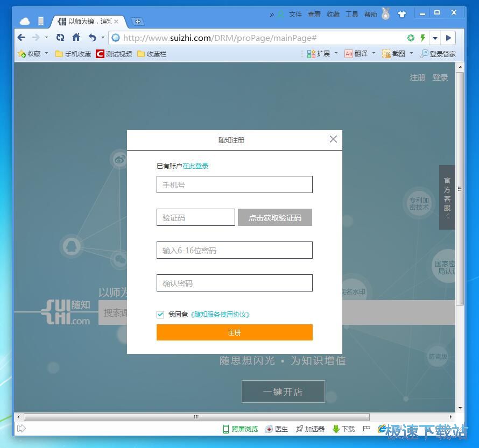Open the address bar history dropdown
The height and width of the screenshot is (448, 479).
435,38
